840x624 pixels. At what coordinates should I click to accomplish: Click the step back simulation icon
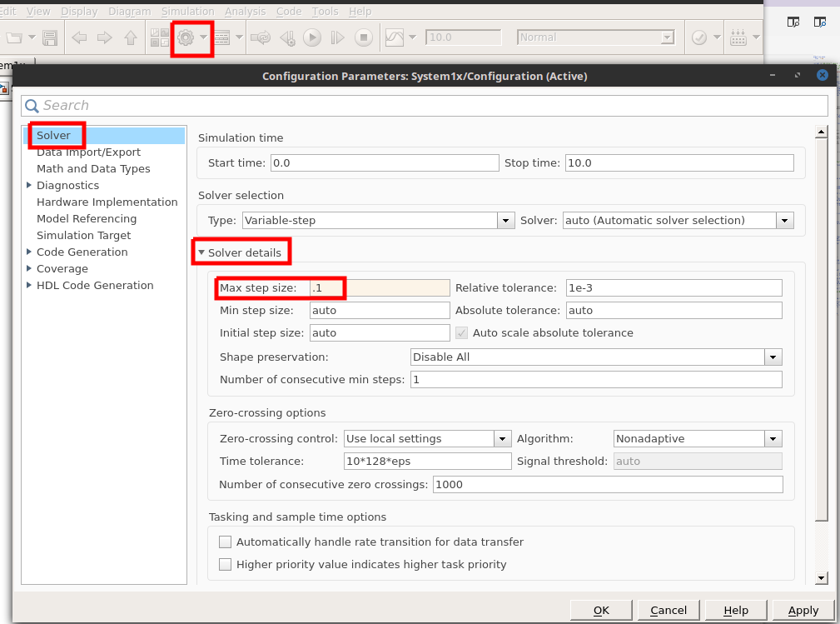(288, 37)
